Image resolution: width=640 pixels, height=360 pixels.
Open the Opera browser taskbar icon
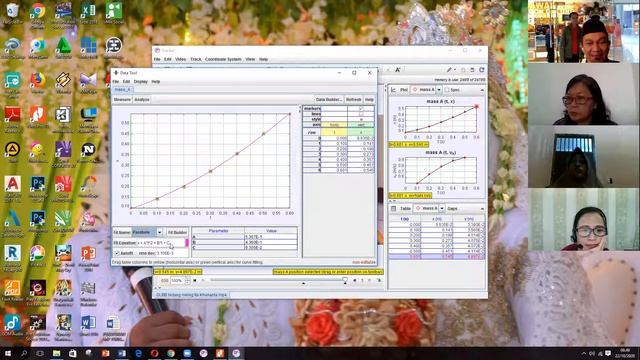point(154,353)
